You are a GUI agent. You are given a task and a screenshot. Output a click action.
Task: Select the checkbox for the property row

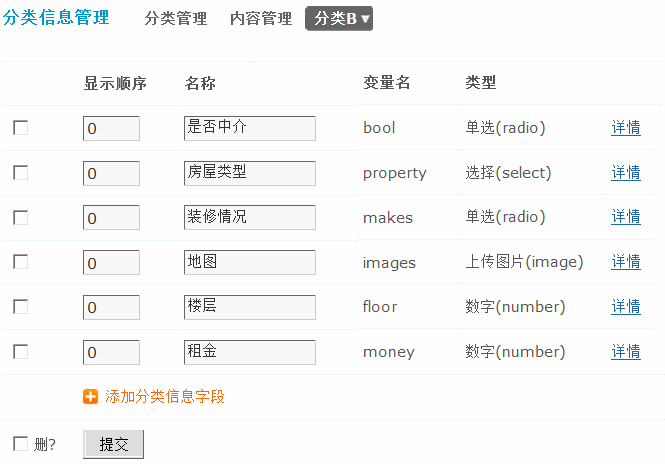point(20,173)
